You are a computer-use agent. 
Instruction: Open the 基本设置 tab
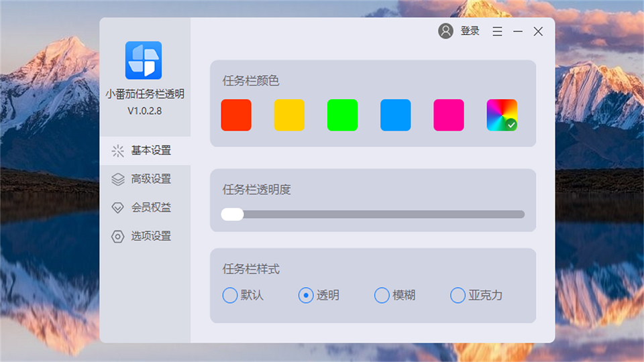(x=145, y=151)
